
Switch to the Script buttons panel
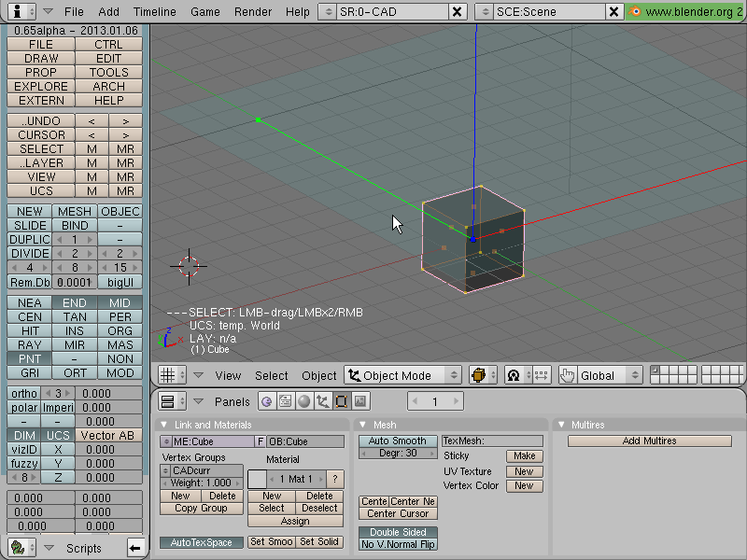click(286, 401)
